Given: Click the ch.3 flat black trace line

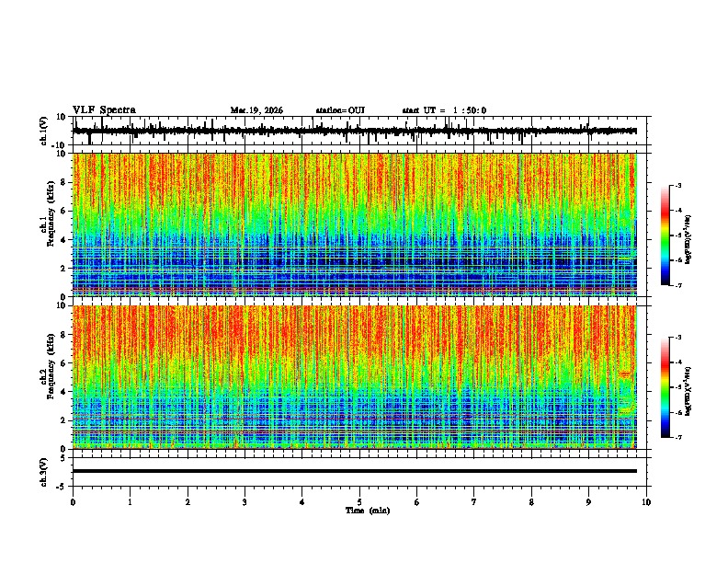Looking at the screenshot, I should point(354,471).
